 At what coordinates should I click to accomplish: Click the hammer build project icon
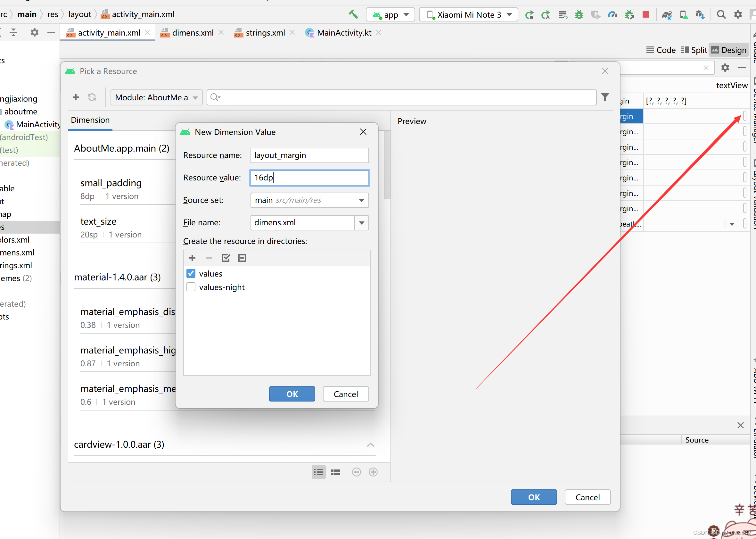[353, 14]
